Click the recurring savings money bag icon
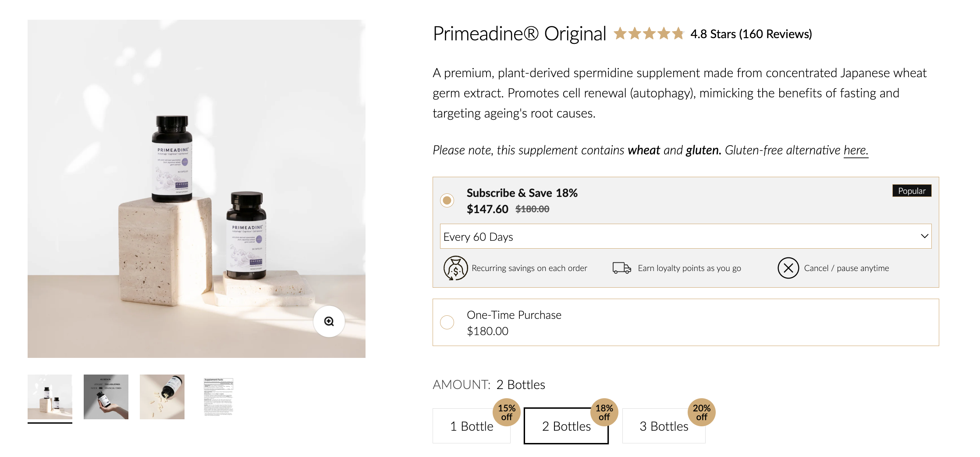 [455, 268]
